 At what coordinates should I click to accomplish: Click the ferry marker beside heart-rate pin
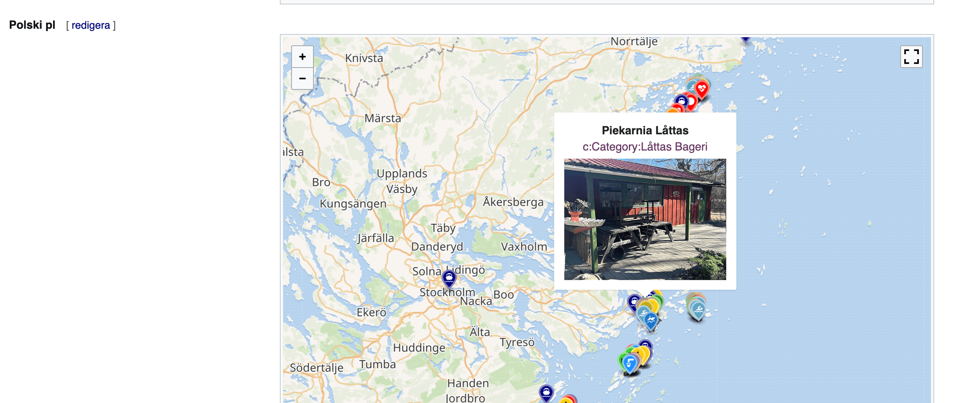(x=682, y=100)
